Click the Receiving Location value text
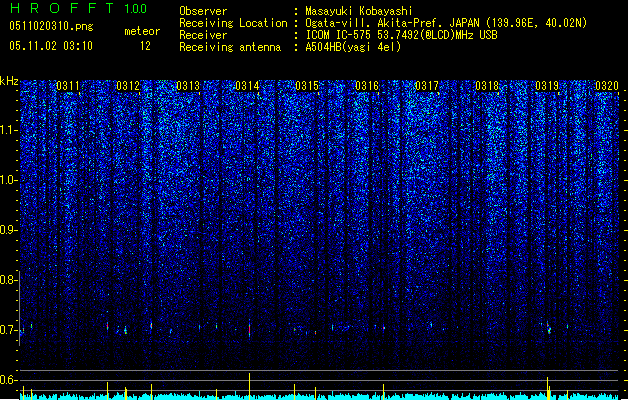 click(446, 23)
